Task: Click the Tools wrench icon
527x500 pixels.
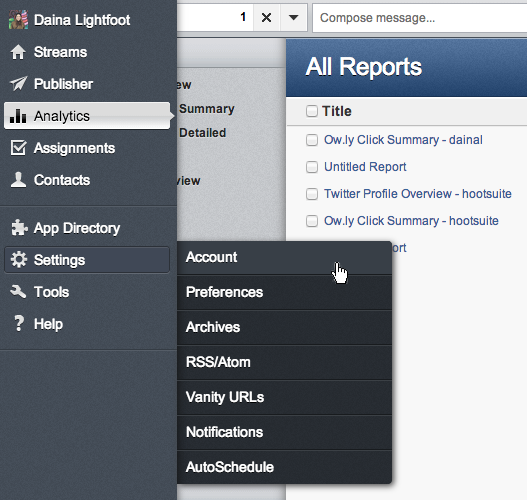Action: (18, 292)
